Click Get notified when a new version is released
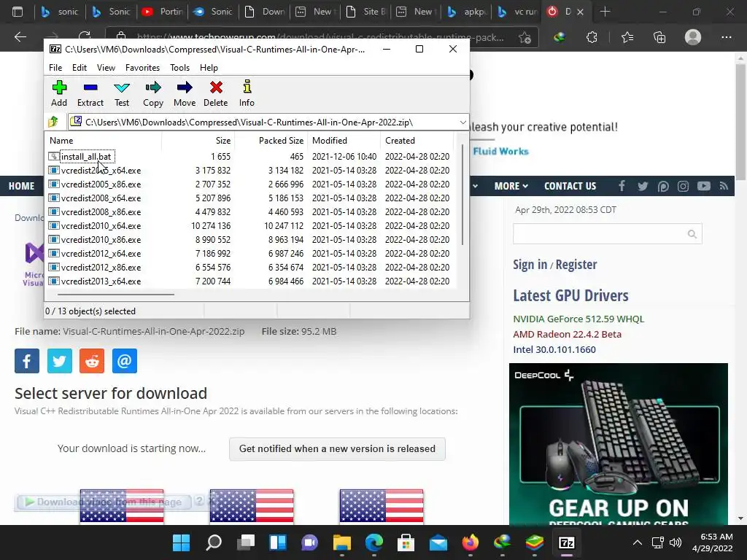 [x=337, y=448]
